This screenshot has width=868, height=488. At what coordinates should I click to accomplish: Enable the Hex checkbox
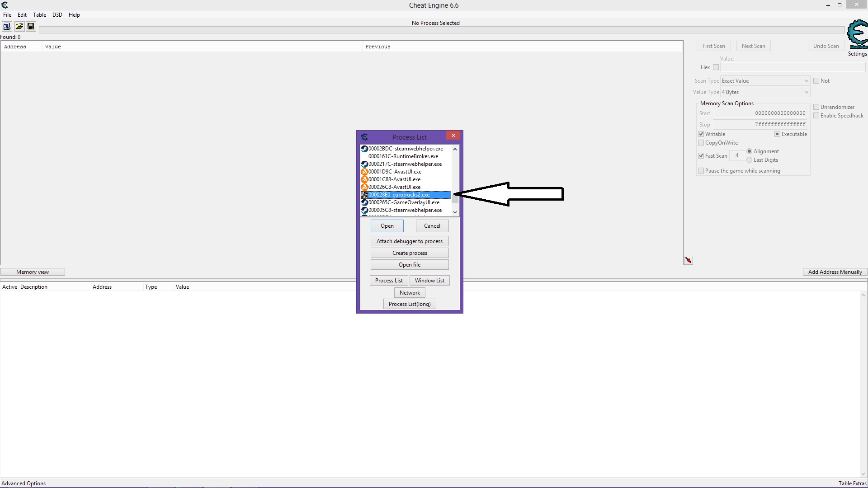[716, 67]
